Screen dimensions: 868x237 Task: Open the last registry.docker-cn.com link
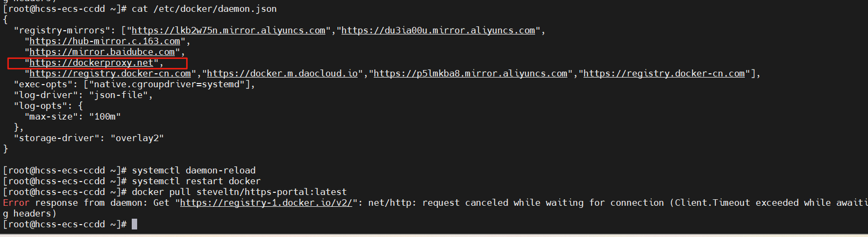coord(664,74)
